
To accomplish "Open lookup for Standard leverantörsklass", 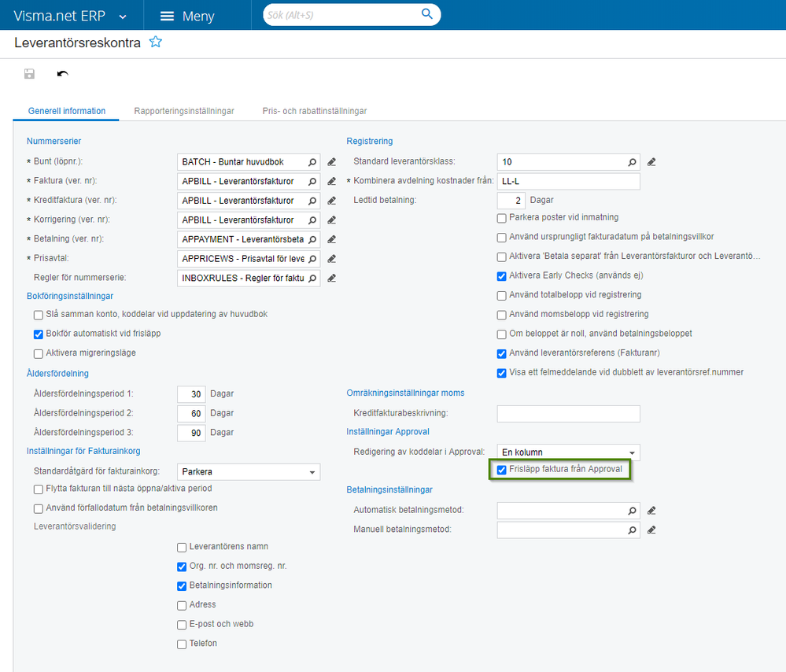I will pyautogui.click(x=632, y=162).
